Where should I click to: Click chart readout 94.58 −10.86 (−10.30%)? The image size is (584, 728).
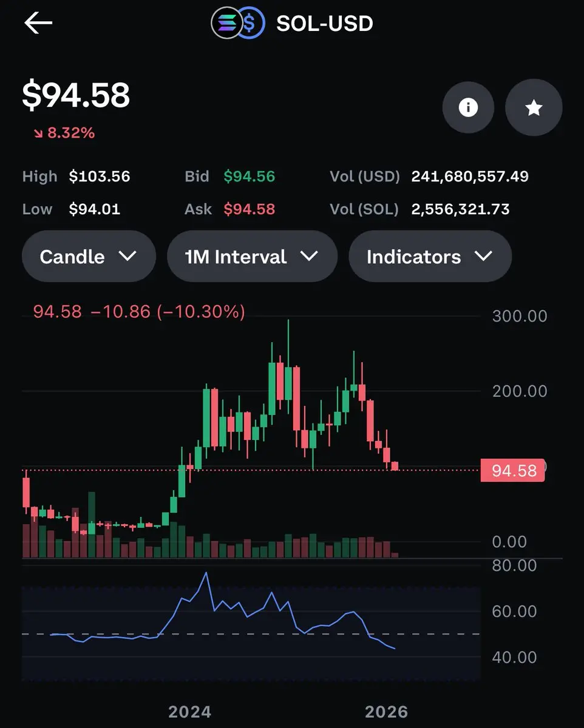[139, 312]
